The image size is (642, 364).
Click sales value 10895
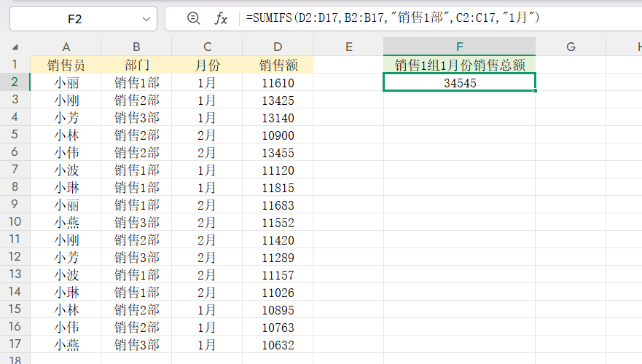278,310
